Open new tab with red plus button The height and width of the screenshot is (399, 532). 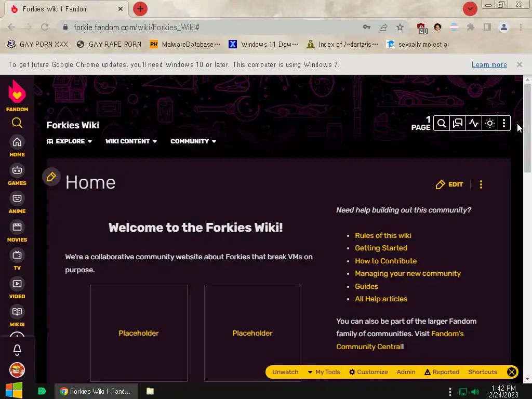[140, 9]
